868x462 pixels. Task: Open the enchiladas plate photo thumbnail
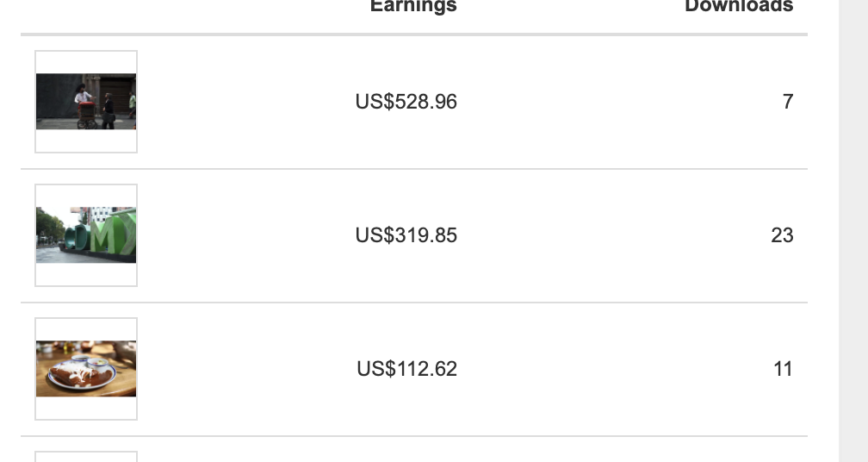pyautogui.click(x=86, y=368)
